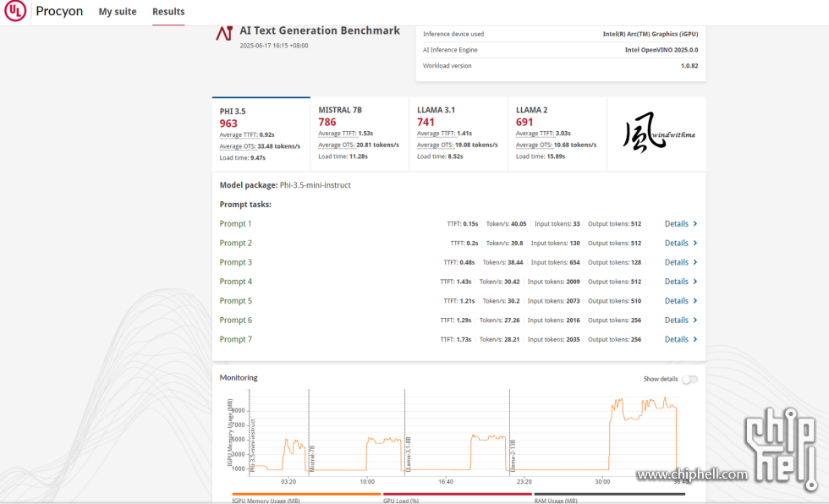The width and height of the screenshot is (829, 504).
Task: Open the Prompt 5 link
Action: (x=236, y=301)
